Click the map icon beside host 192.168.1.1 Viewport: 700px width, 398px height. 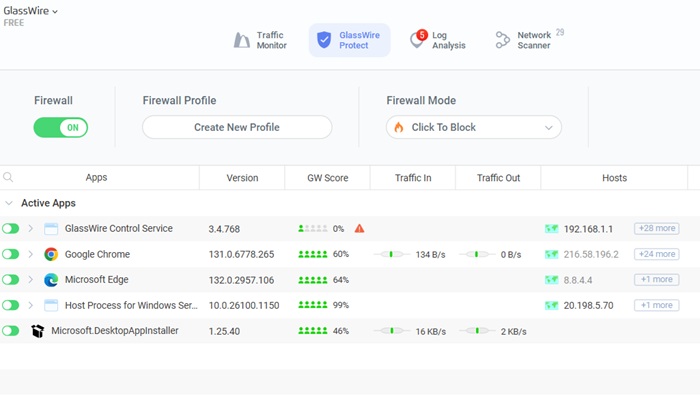[552, 229]
